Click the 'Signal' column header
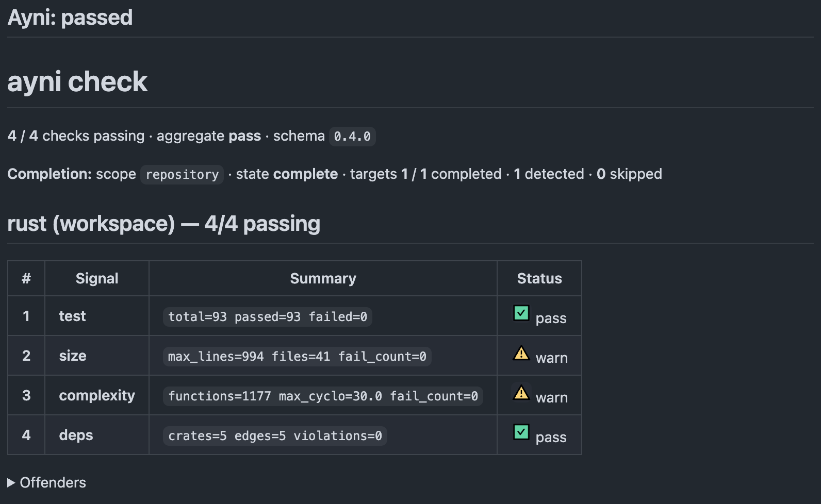This screenshot has width=821, height=504. tap(97, 279)
